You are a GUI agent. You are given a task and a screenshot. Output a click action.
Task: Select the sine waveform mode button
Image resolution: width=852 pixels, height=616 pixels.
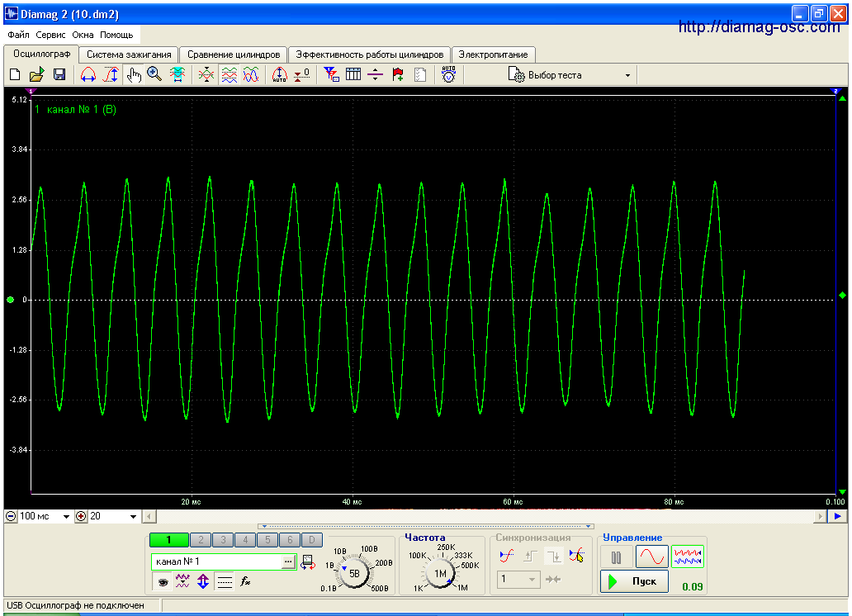click(652, 557)
